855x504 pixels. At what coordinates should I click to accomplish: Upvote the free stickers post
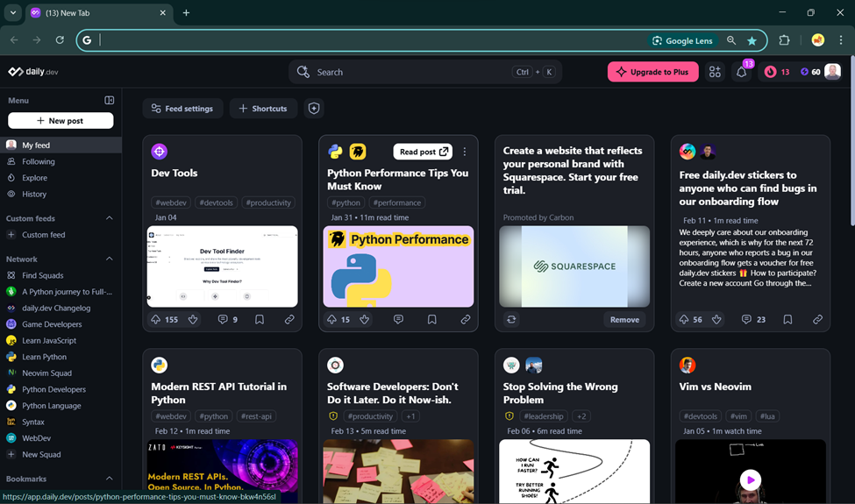(x=684, y=319)
